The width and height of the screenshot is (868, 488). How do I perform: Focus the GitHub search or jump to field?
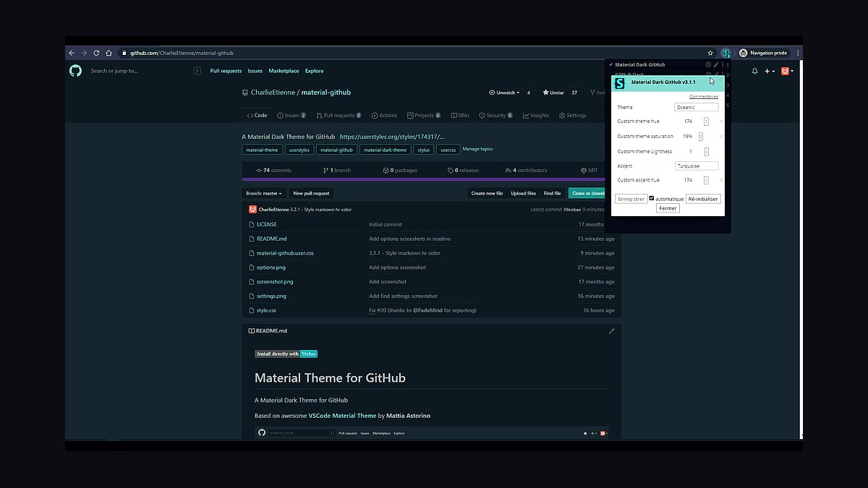point(145,71)
